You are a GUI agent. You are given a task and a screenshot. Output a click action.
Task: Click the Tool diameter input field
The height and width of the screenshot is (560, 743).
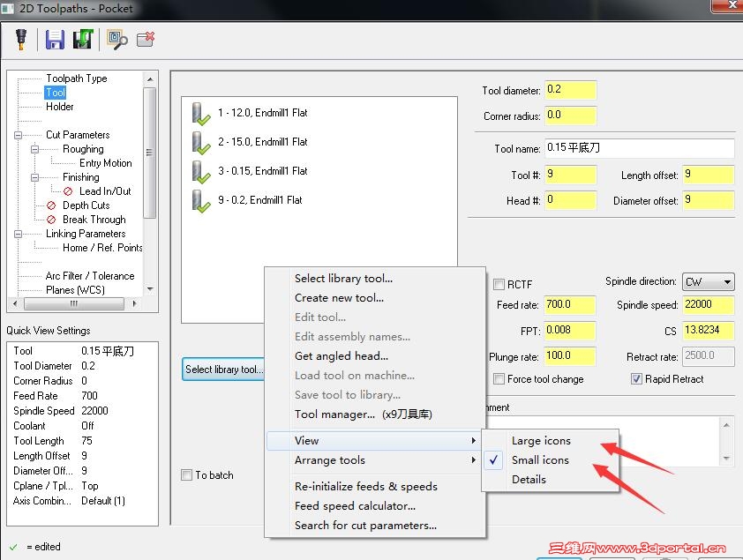click(x=571, y=90)
